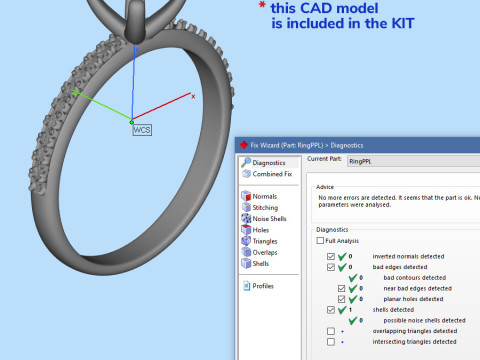Click 'shells detected' text

click(393, 310)
